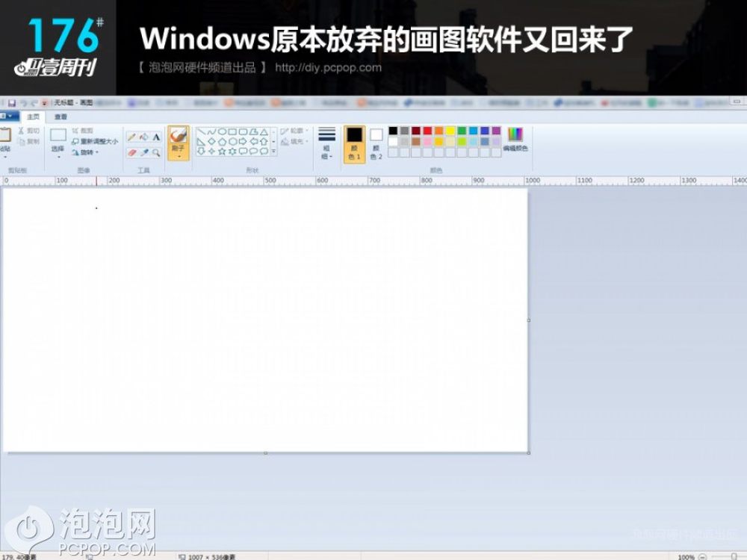Pick the Up arrow shape
Image resolution: width=747 pixels, height=560 pixels.
pyautogui.click(x=264, y=141)
